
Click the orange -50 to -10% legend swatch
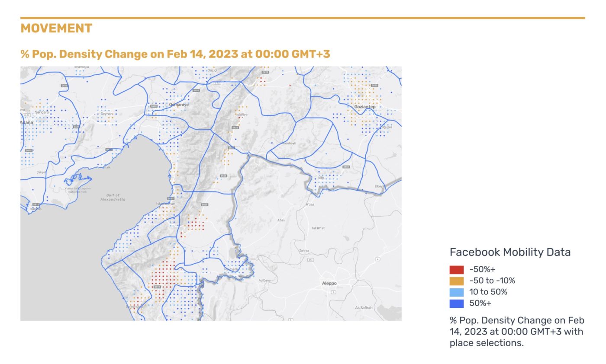coord(457,281)
